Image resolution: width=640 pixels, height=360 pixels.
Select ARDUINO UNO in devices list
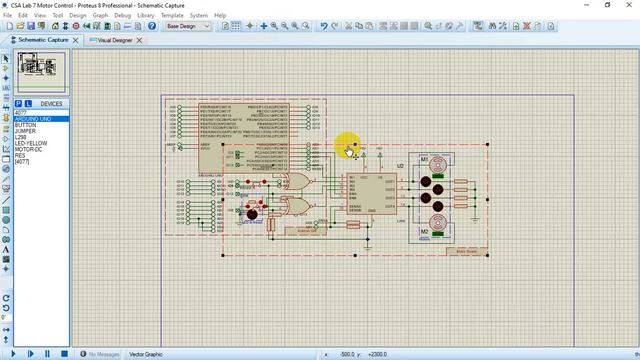pyautogui.click(x=41, y=119)
